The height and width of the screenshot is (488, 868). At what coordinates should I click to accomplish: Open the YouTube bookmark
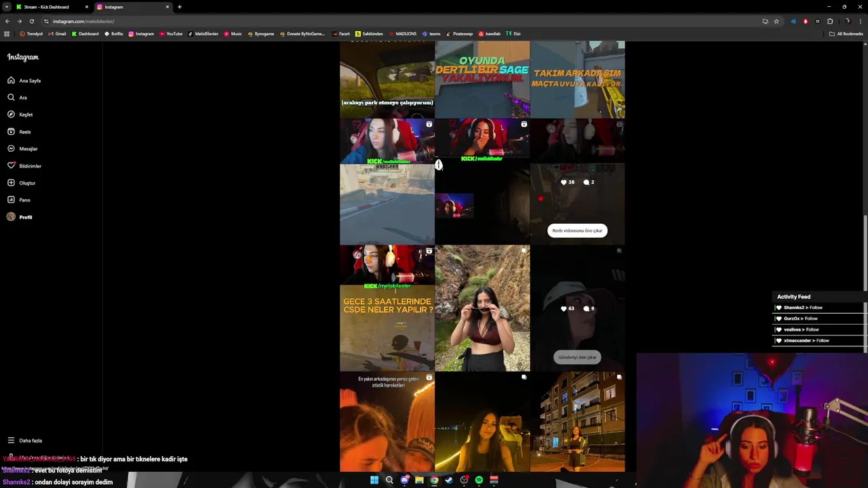[171, 33]
